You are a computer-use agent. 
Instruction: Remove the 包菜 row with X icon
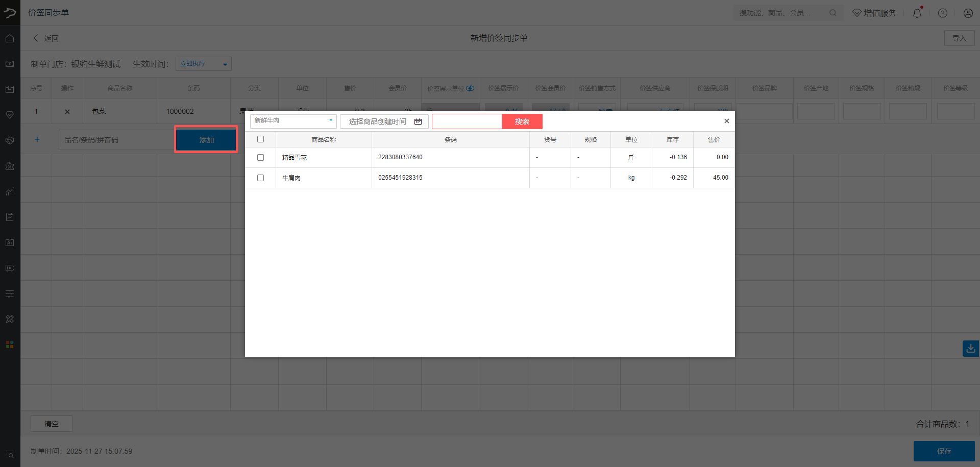[x=67, y=112]
